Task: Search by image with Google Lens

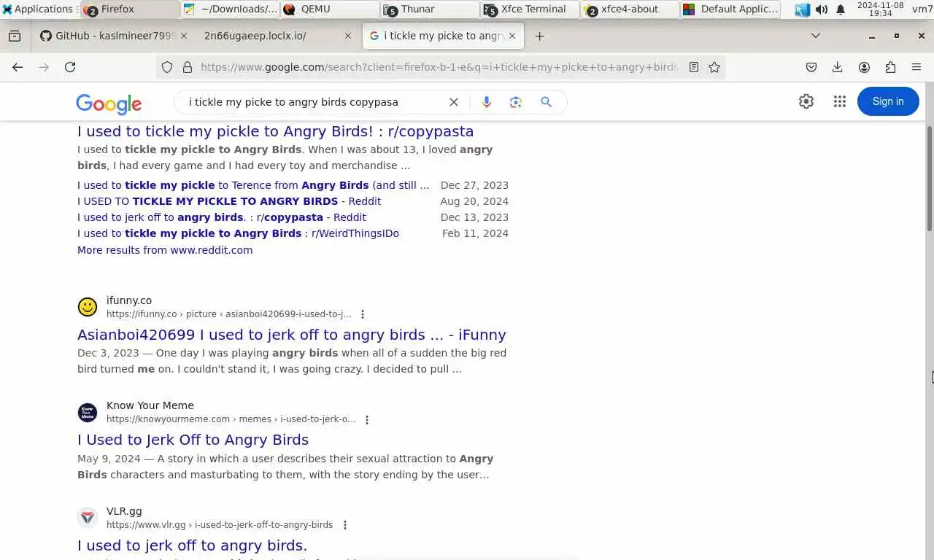Action: 516,102
